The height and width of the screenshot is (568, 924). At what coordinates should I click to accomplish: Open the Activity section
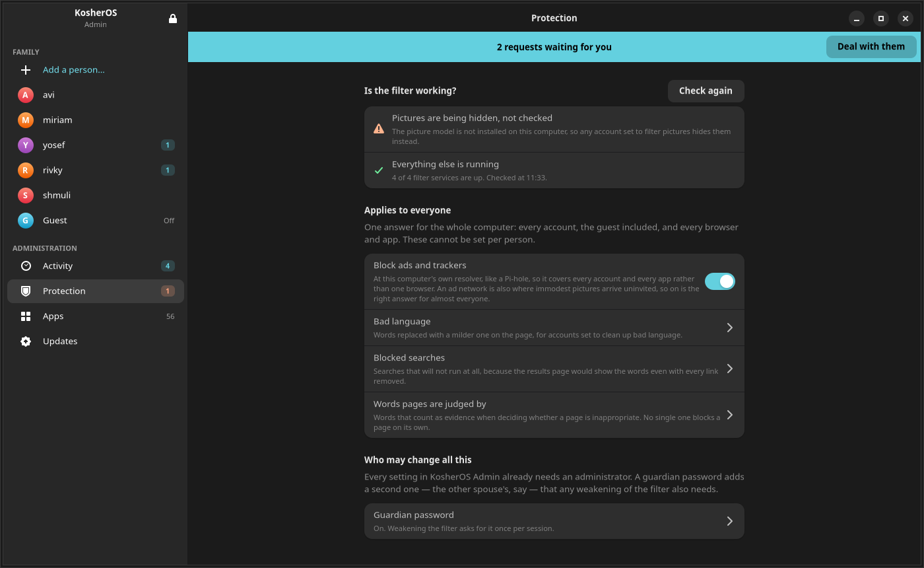(96, 266)
